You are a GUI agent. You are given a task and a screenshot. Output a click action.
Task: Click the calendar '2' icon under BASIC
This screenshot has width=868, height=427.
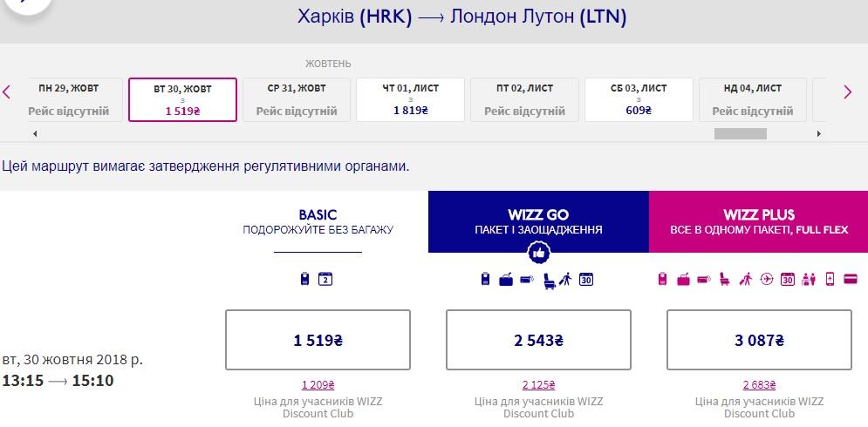click(x=325, y=280)
